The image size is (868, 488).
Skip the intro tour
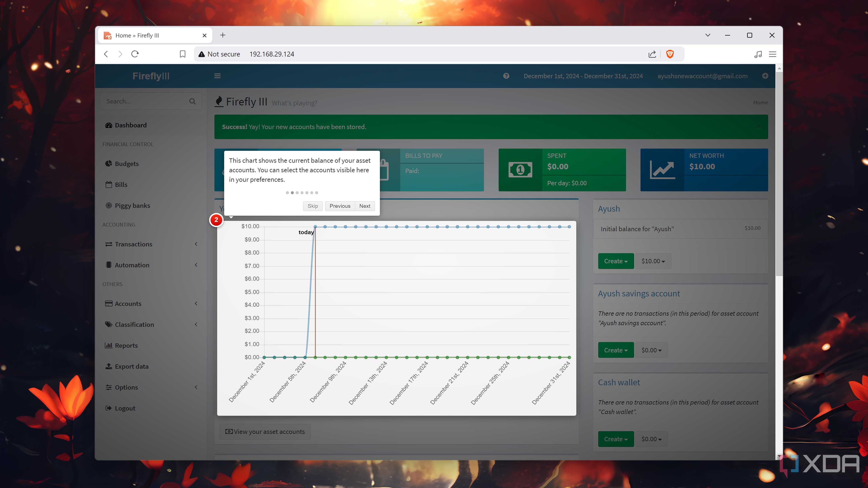coord(313,206)
